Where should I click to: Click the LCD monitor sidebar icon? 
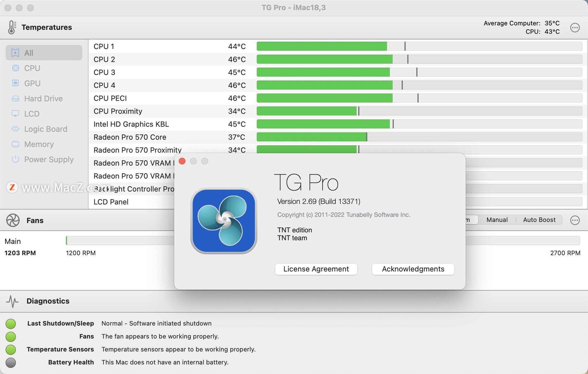click(x=15, y=114)
